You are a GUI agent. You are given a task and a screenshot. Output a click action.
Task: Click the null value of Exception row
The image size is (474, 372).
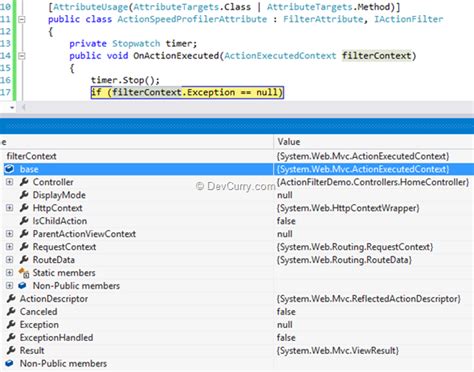pyautogui.click(x=285, y=325)
